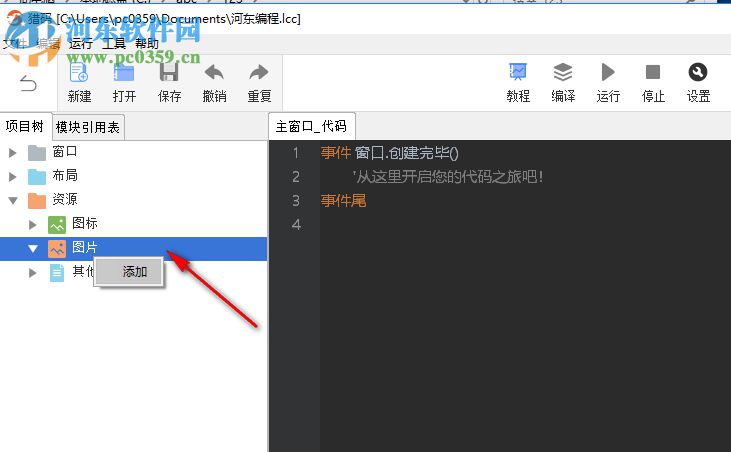Image resolution: width=731 pixels, height=452 pixels.
Task: Click the 撤销 undo arrow icon
Action: [214, 72]
